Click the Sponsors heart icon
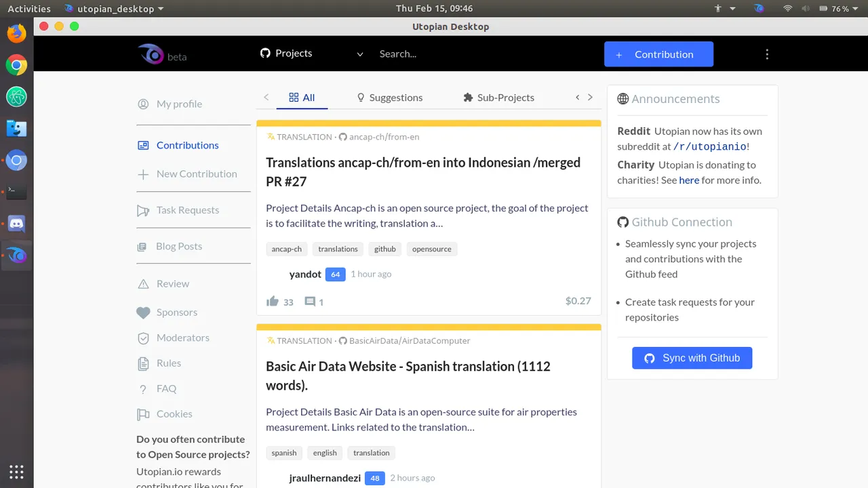Screen dimensions: 868x488 (143, 312)
